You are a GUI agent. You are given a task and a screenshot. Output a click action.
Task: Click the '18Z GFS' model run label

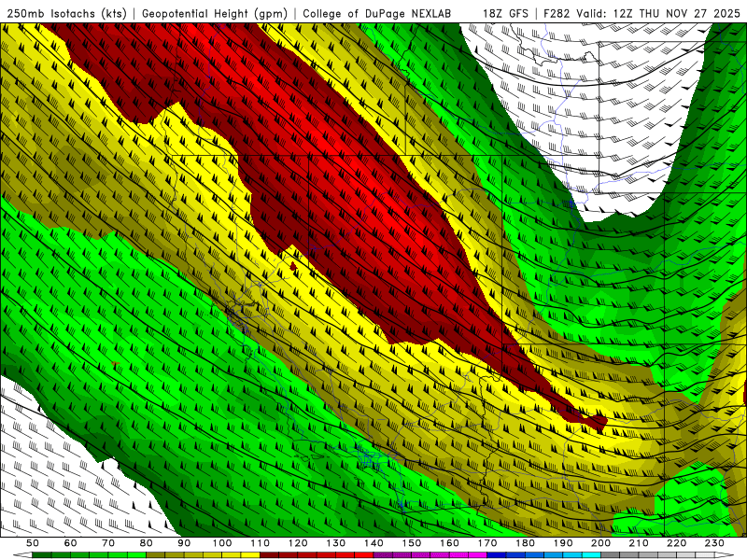pos(505,13)
